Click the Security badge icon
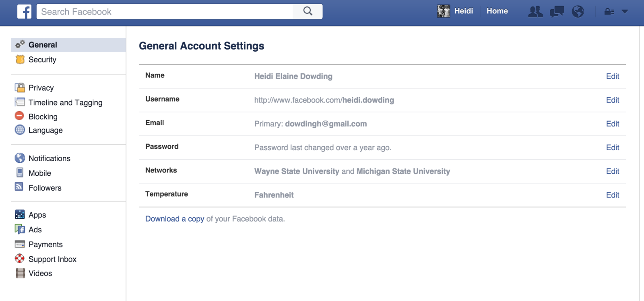This screenshot has height=301, width=644. [20, 59]
